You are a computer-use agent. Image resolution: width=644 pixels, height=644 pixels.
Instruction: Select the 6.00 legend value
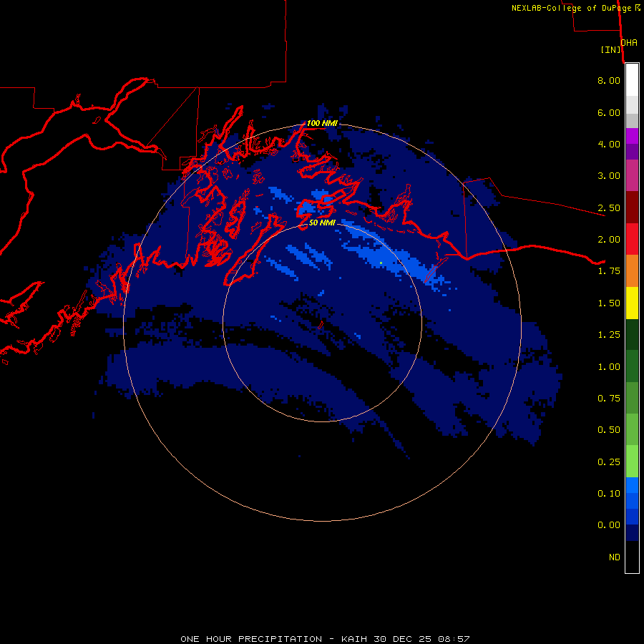(x=609, y=112)
